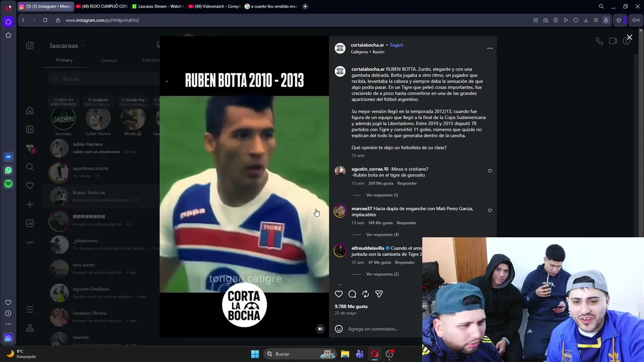
Task: Open the browser easy setup sliders icon
Action: 596,20
